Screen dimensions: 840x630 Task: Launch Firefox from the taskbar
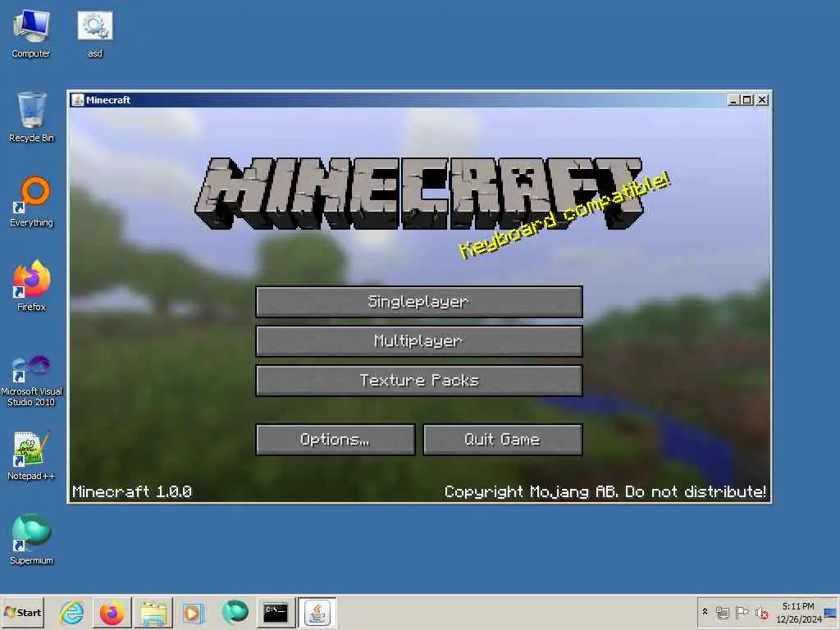coord(112,612)
